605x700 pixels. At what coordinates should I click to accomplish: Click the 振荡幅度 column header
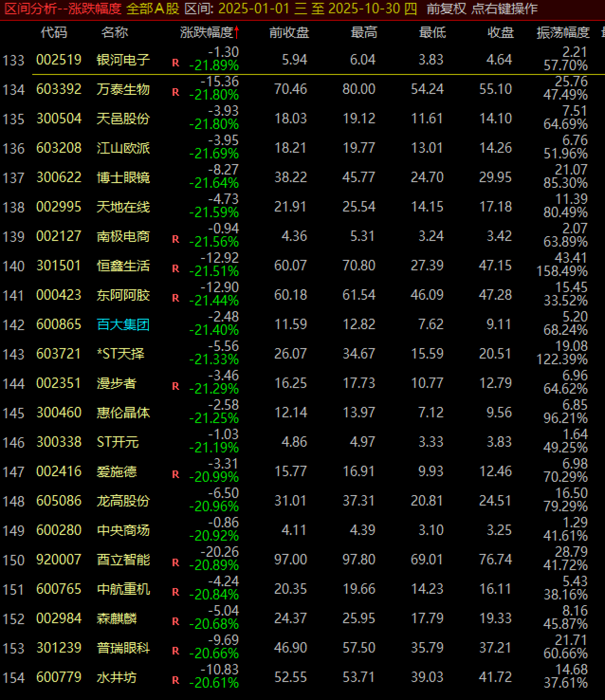pos(563,32)
